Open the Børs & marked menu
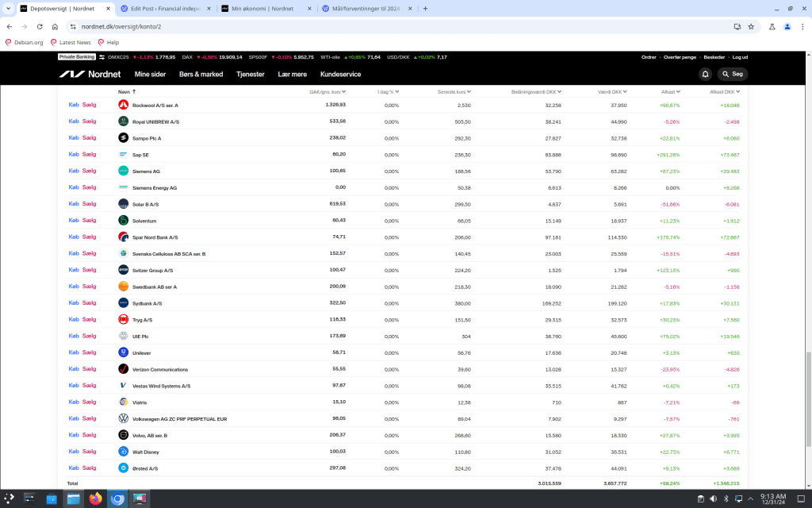Viewport: 812px width, 508px height. click(x=201, y=74)
